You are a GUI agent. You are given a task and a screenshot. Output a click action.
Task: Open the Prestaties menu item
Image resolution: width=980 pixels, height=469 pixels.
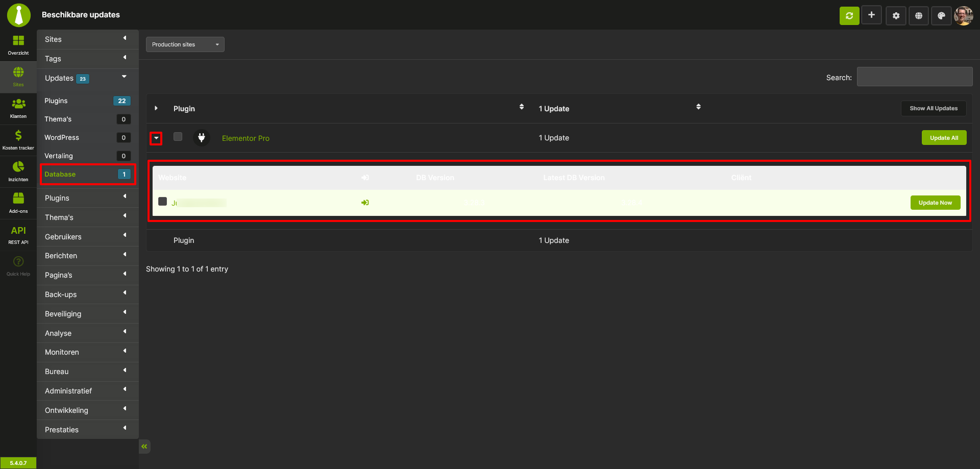point(88,430)
